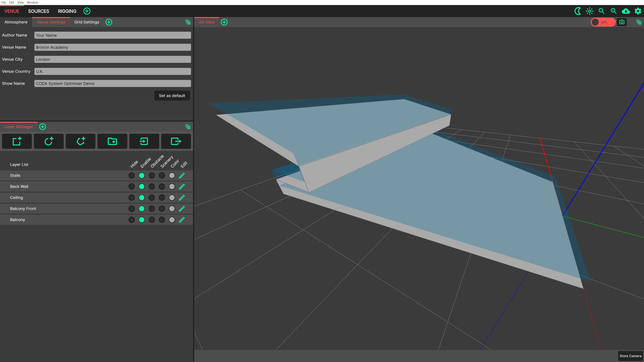Open the File menu
This screenshot has height=362, width=644.
[4, 3]
